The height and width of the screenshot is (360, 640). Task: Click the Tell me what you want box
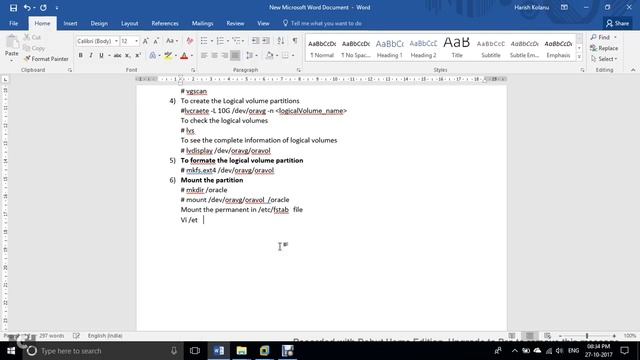322,23
